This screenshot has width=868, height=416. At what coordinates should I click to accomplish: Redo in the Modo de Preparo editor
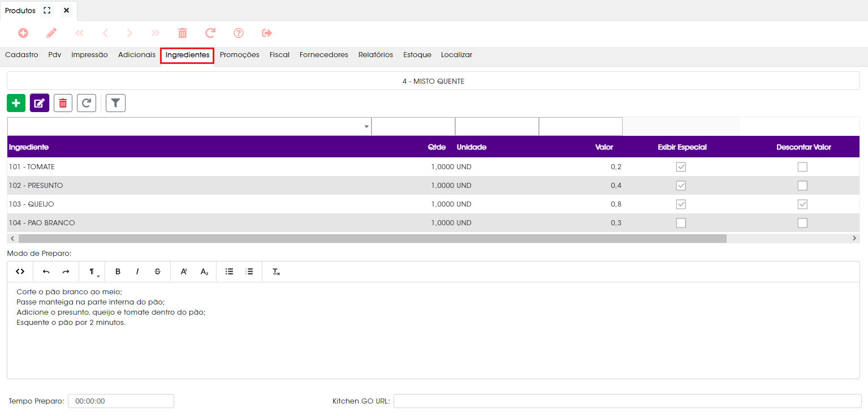(x=66, y=272)
